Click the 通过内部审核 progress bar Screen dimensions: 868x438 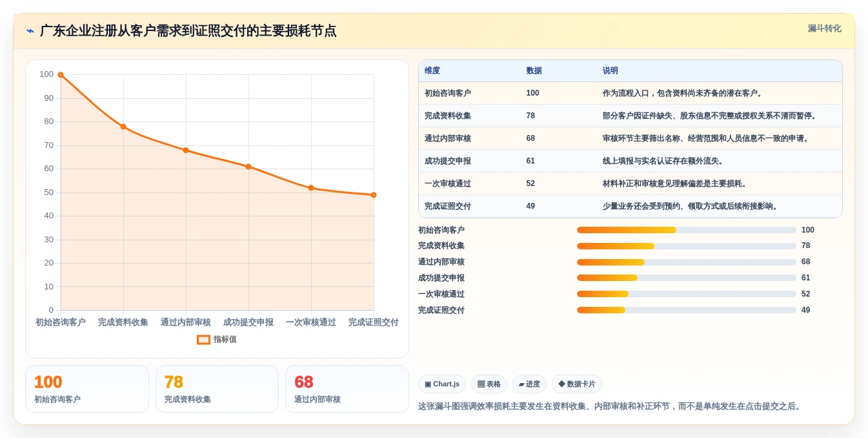tap(687, 262)
